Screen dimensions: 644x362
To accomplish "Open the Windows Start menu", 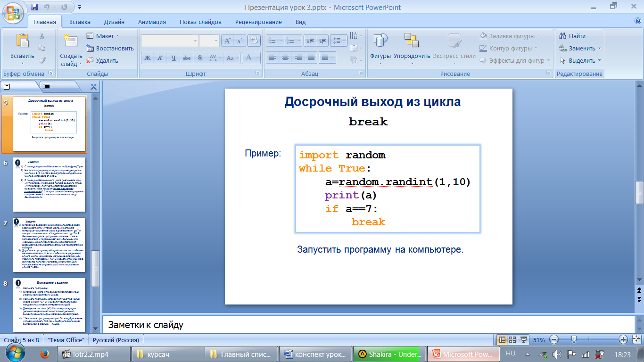I will 16,353.
